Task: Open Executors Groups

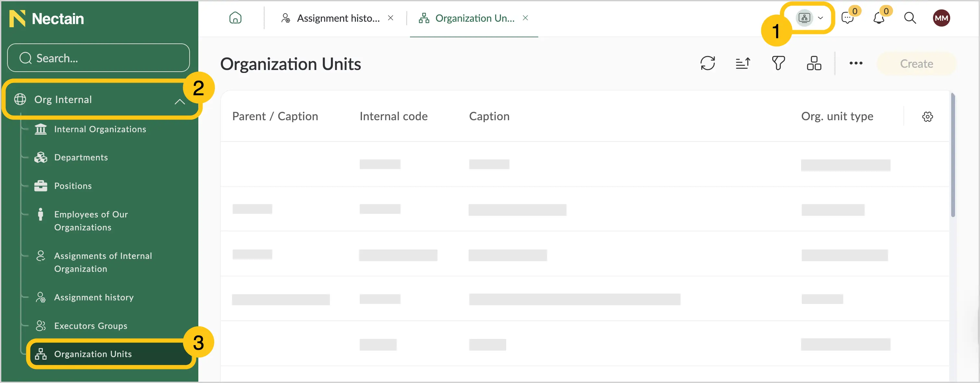Action: pyautogui.click(x=91, y=326)
